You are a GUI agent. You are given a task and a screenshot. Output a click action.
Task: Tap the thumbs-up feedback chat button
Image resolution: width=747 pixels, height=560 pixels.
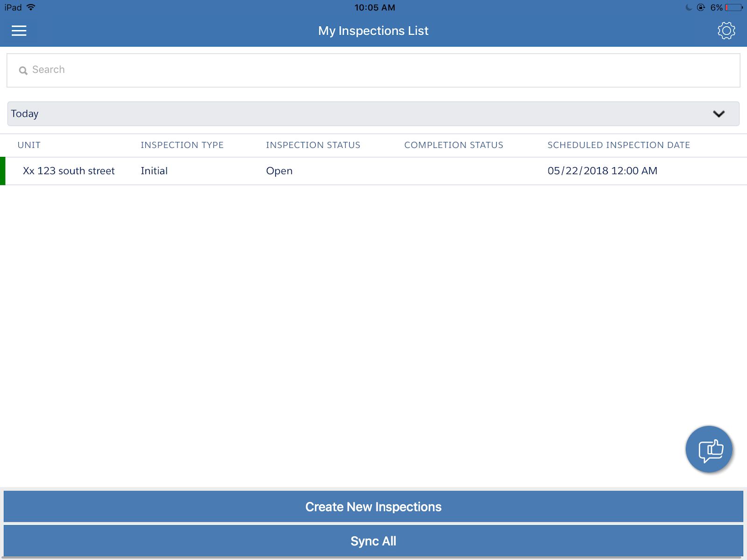(x=709, y=449)
